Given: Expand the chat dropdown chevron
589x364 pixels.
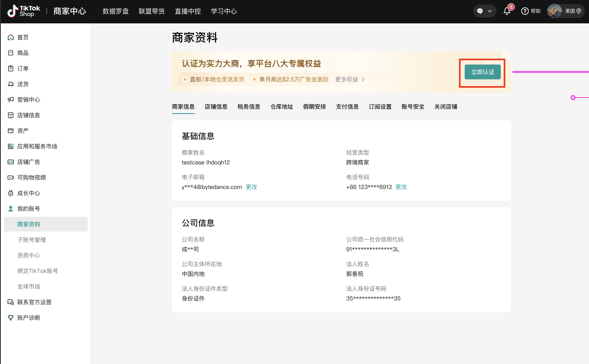Looking at the screenshot, I should (x=490, y=11).
